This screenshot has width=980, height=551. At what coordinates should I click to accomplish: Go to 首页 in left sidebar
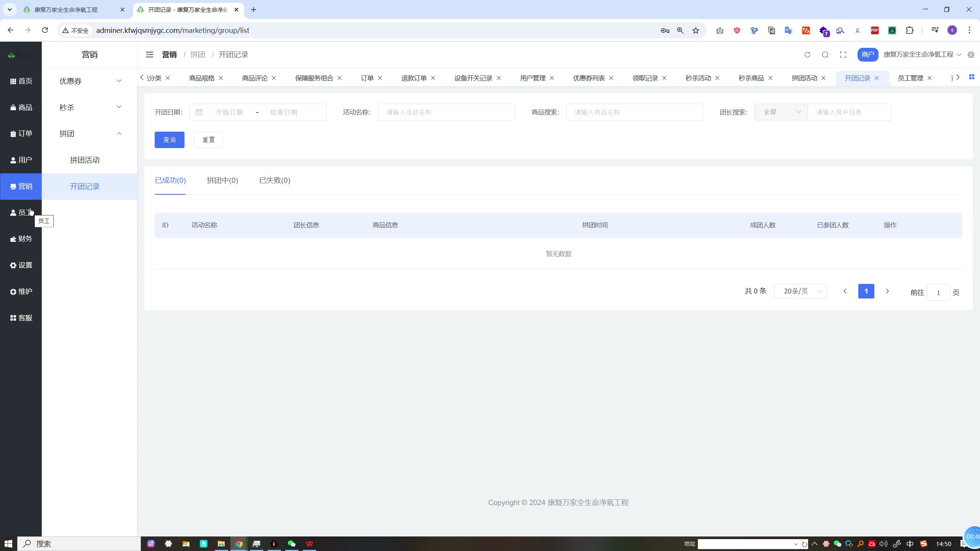pos(21,81)
